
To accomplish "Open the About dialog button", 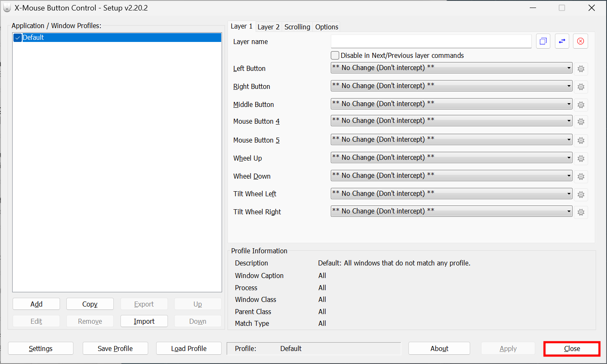I will (x=440, y=348).
